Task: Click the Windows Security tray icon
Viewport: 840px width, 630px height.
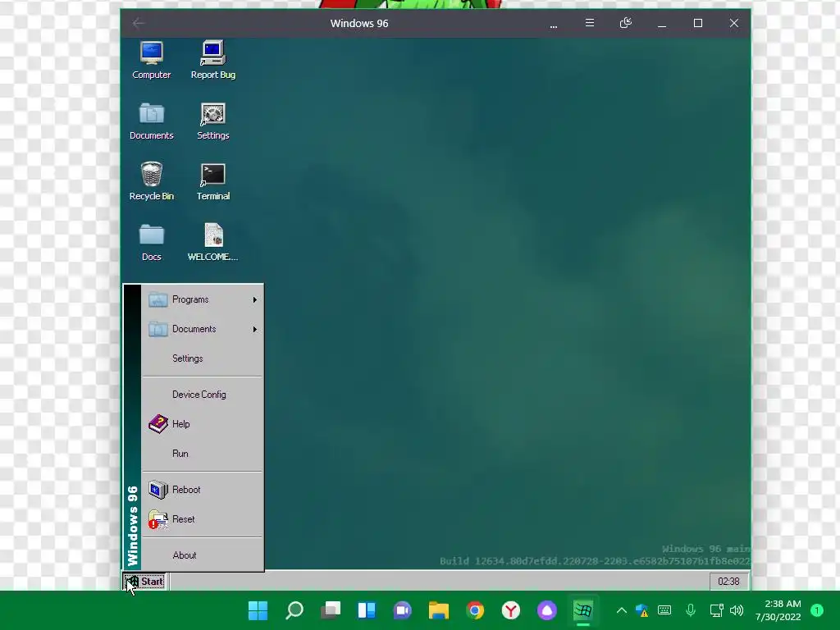Action: click(641, 610)
